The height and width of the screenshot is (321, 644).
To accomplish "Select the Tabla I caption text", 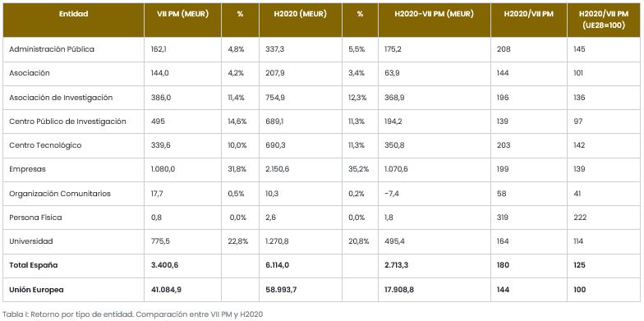I will coord(133,314).
